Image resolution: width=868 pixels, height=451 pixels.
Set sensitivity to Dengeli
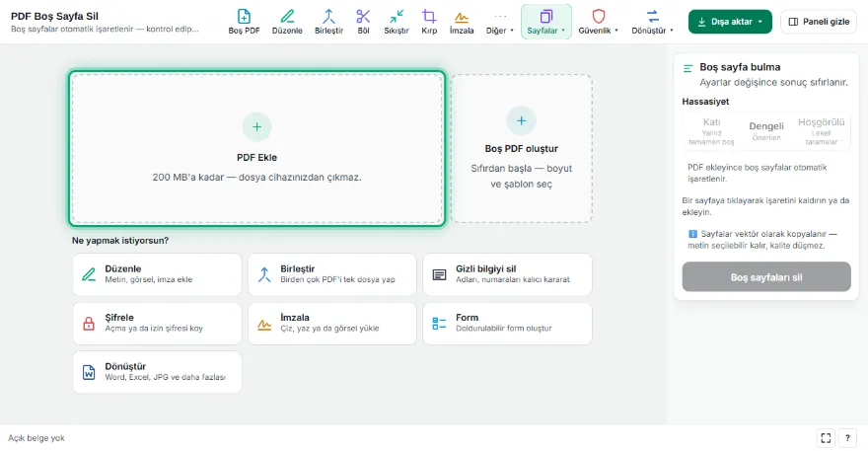(x=766, y=130)
